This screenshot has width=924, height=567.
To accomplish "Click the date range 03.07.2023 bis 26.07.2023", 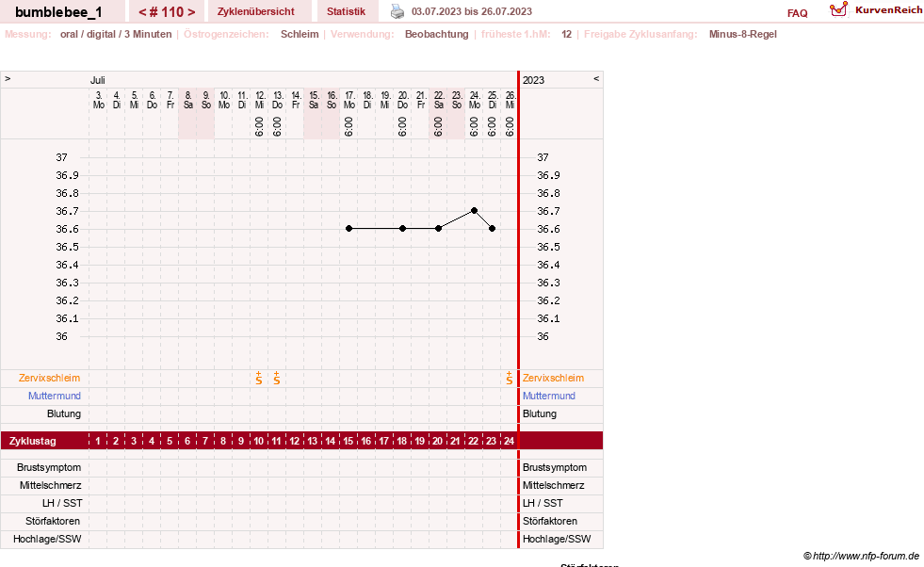I will 472,12.
